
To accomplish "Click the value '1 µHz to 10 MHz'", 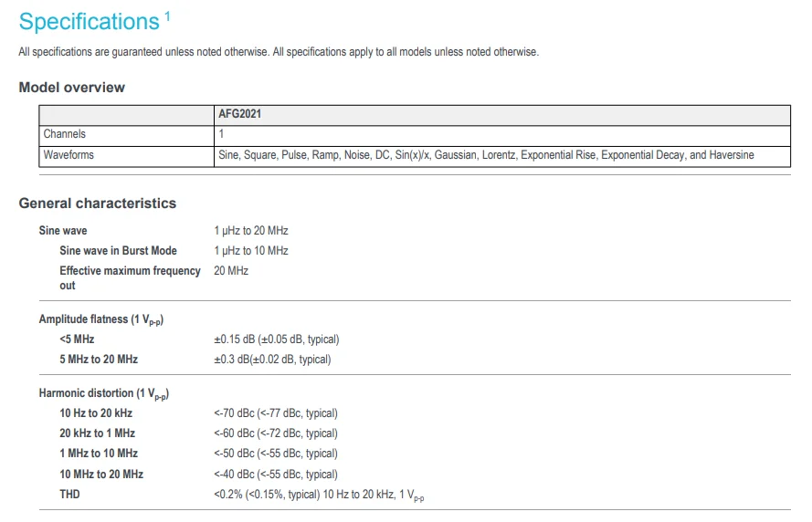I will pyautogui.click(x=251, y=251).
